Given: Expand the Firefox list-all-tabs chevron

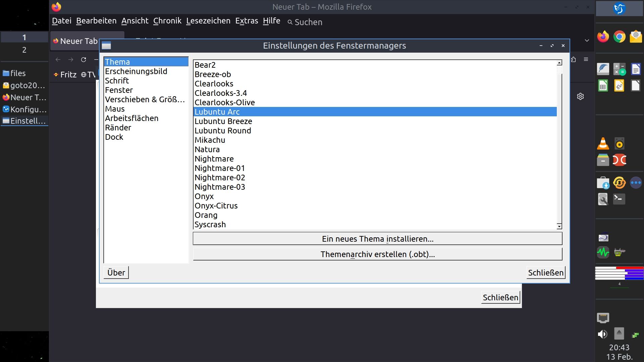Looking at the screenshot, I should pyautogui.click(x=587, y=41).
